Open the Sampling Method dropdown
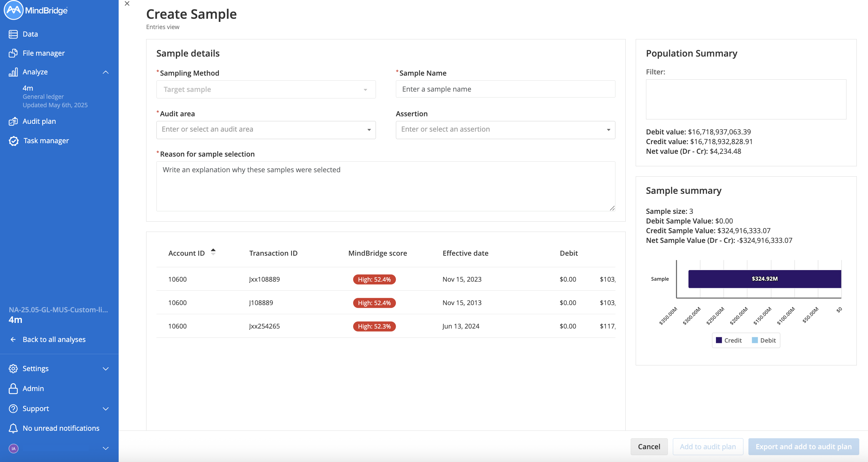The height and width of the screenshot is (462, 868). coord(366,89)
